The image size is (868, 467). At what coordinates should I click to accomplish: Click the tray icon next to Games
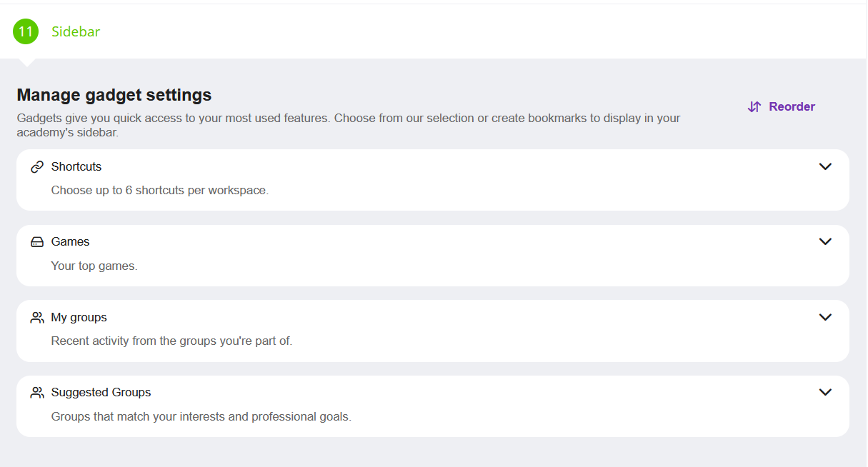coord(37,241)
